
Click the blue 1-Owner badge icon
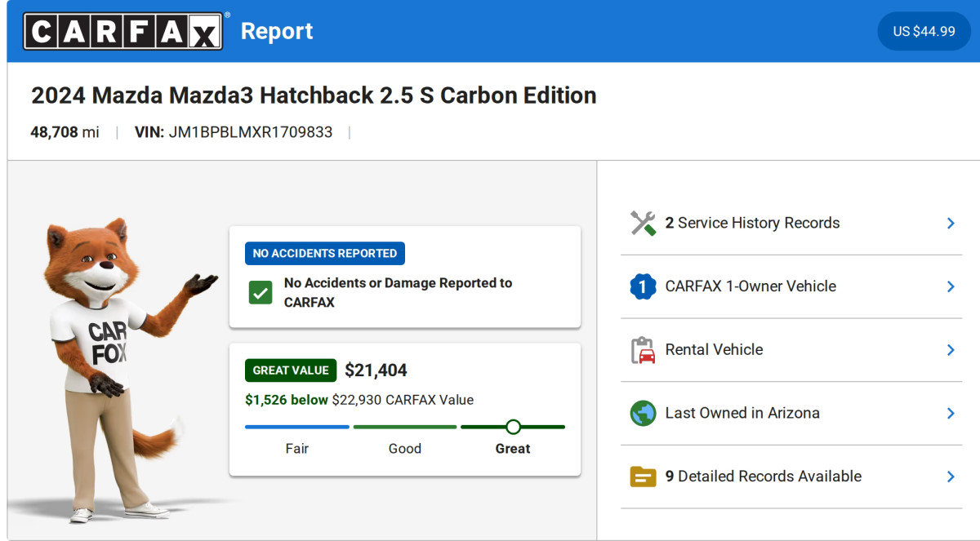(x=643, y=286)
